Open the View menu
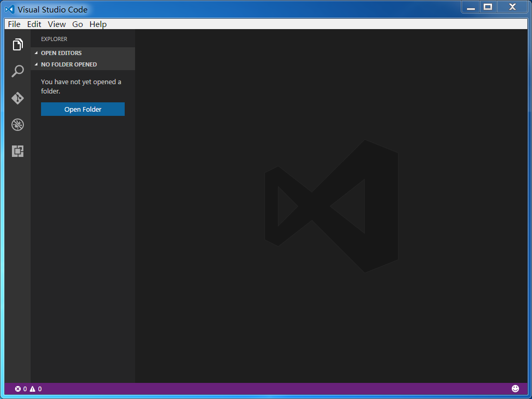 [x=57, y=24]
